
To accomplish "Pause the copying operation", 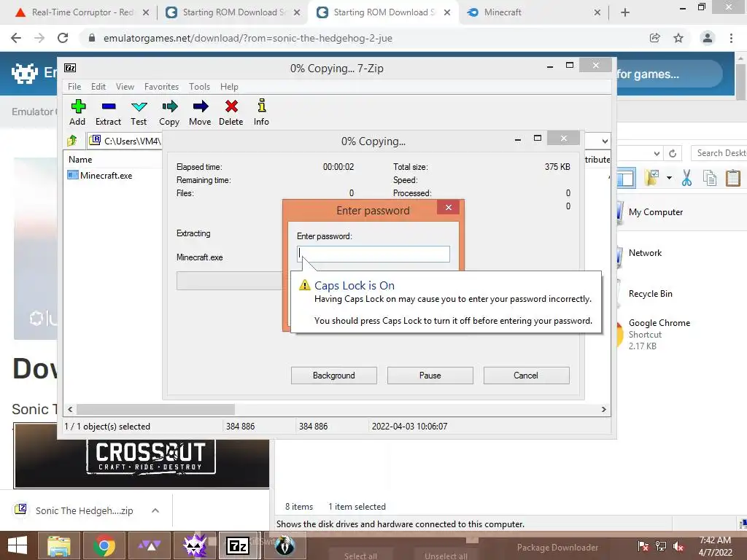I will point(430,376).
